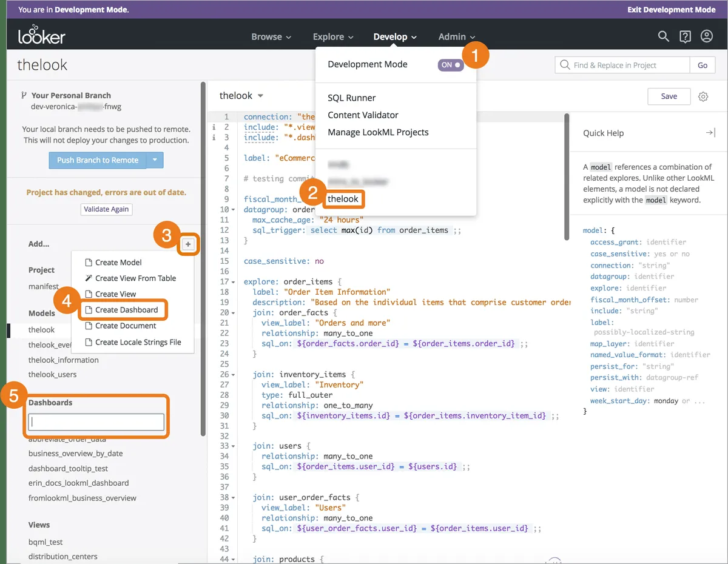Image resolution: width=728 pixels, height=564 pixels.
Task: Click the search magnifier icon in header
Action: click(x=663, y=36)
